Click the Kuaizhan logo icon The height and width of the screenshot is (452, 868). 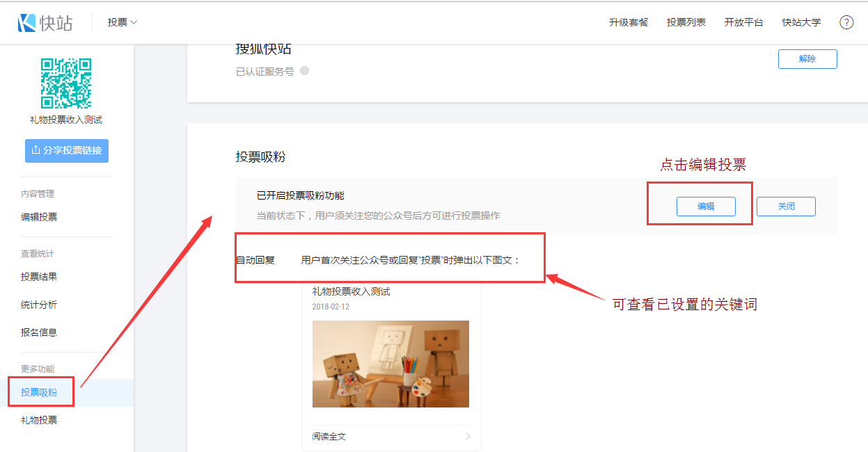(27, 23)
